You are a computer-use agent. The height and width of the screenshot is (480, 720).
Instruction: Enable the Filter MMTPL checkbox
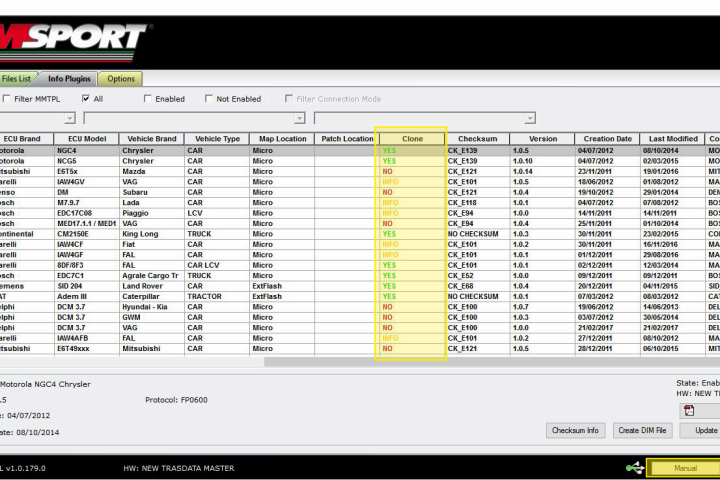pos(6,99)
